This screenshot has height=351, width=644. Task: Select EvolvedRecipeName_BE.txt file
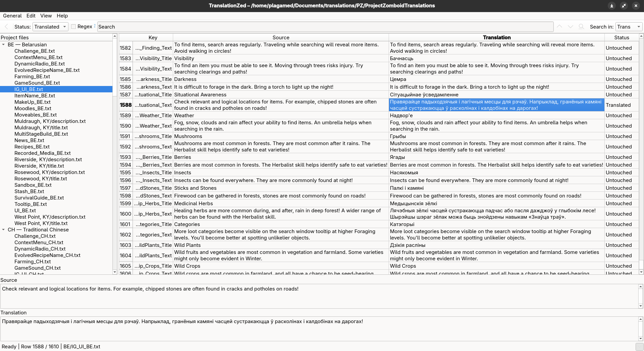pos(47,70)
